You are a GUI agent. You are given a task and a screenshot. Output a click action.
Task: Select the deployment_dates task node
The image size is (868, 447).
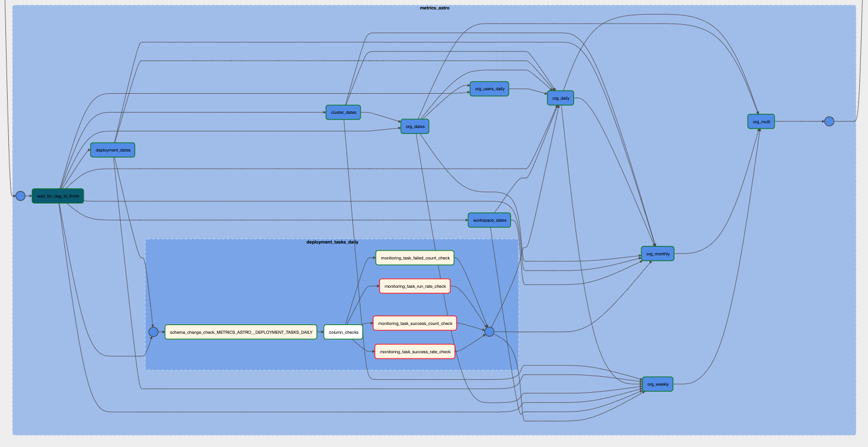click(113, 150)
